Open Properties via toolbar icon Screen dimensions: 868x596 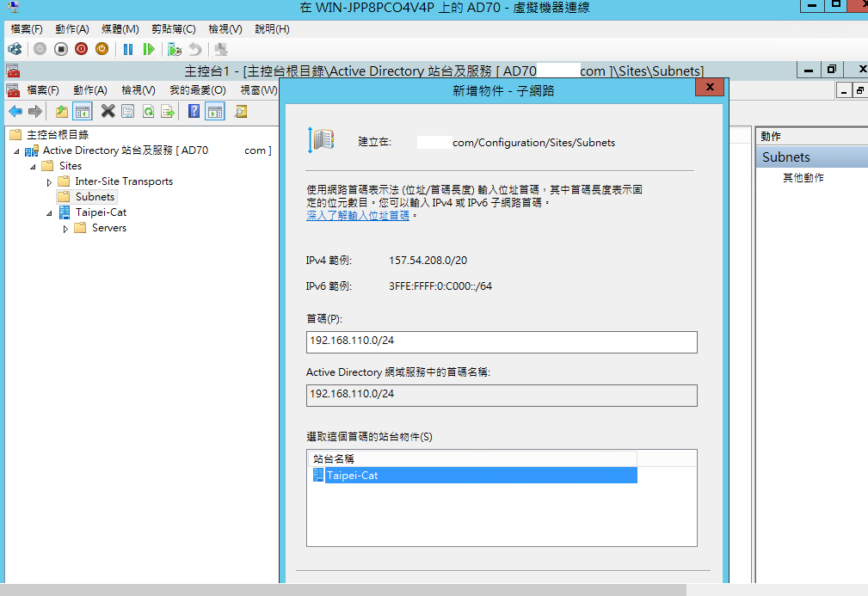(x=128, y=112)
